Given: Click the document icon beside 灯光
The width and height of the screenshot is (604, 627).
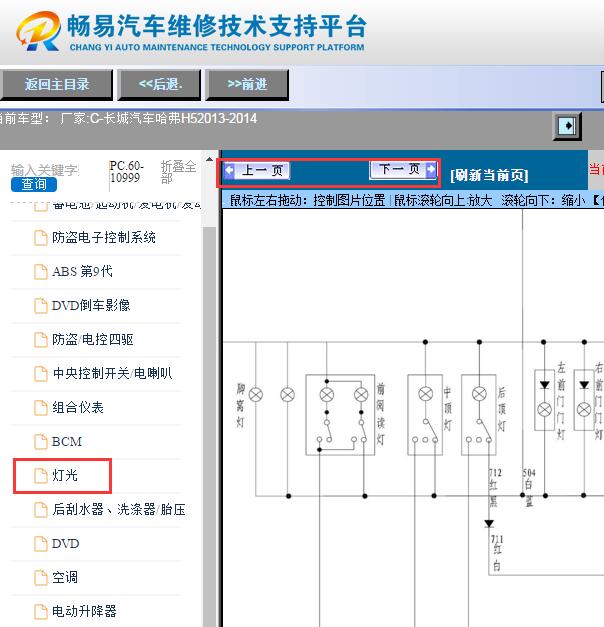Looking at the screenshot, I should point(40,475).
